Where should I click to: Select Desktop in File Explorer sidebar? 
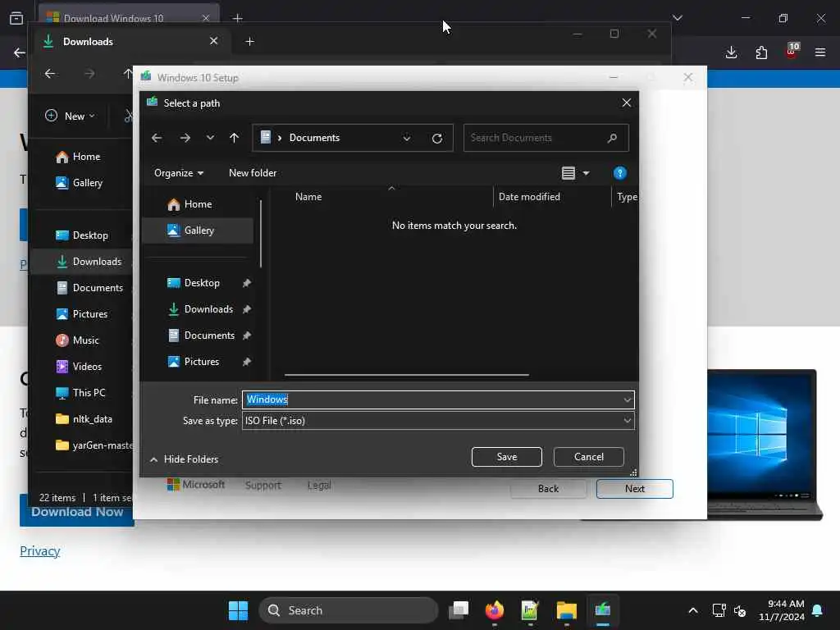click(x=83, y=235)
